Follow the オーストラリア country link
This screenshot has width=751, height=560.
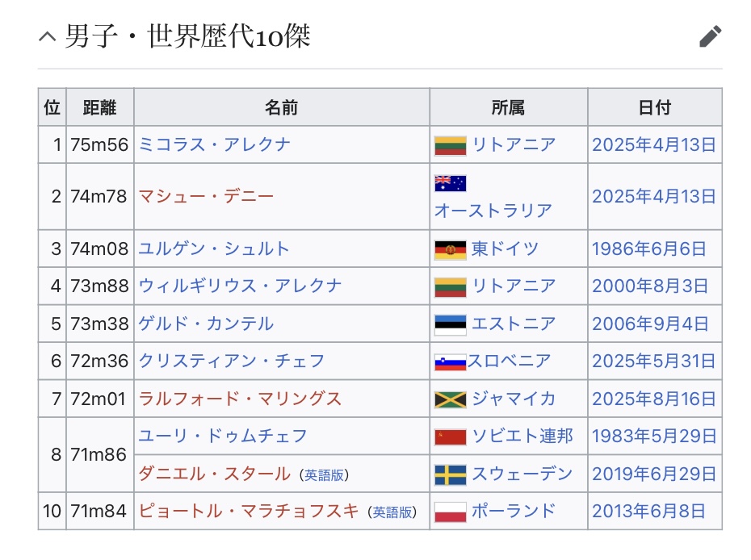493,211
